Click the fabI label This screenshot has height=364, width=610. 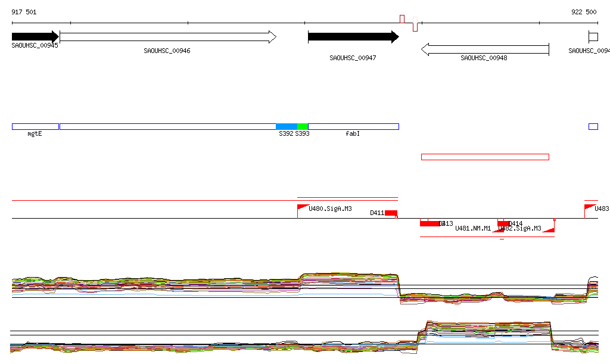click(353, 134)
